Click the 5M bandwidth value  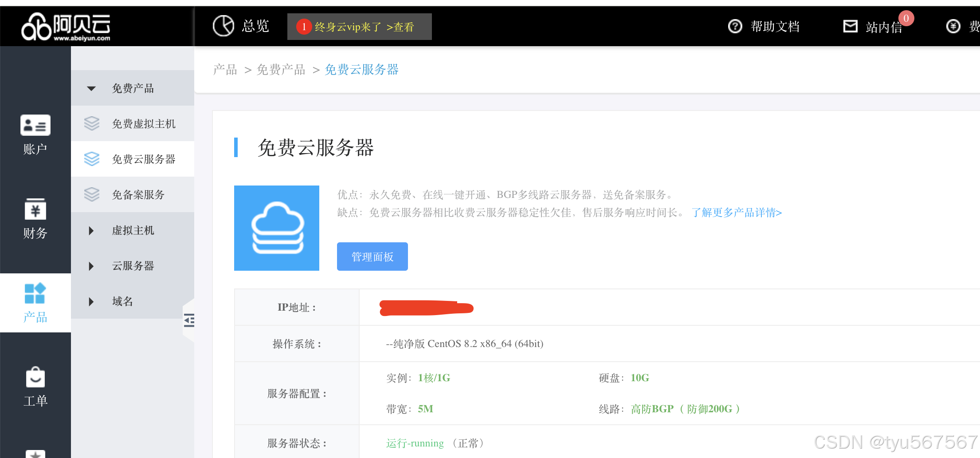click(x=426, y=409)
